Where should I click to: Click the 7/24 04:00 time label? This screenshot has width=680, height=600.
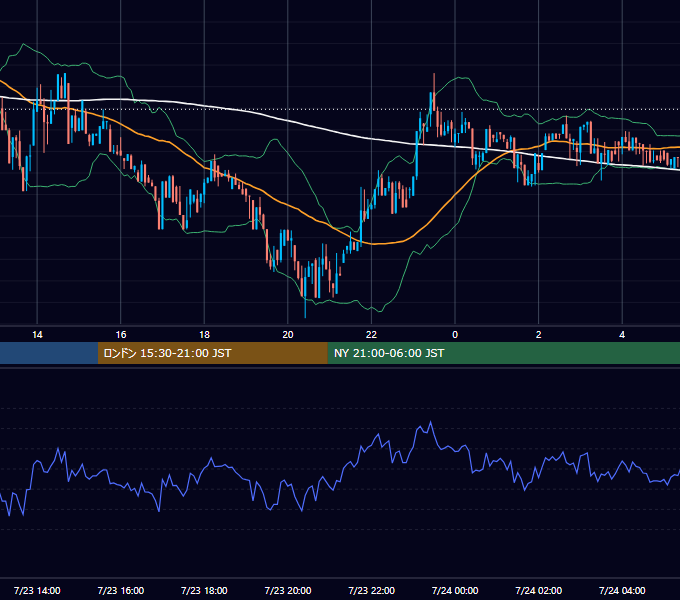[622, 590]
